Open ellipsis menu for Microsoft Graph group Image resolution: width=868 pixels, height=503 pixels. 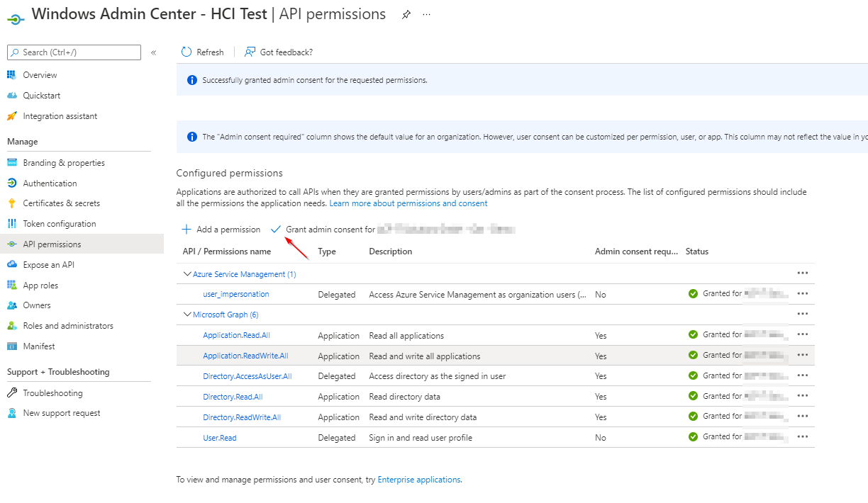point(803,314)
